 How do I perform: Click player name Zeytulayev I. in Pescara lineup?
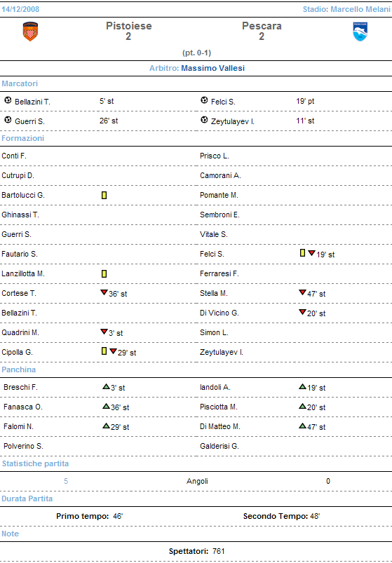pyautogui.click(x=222, y=352)
